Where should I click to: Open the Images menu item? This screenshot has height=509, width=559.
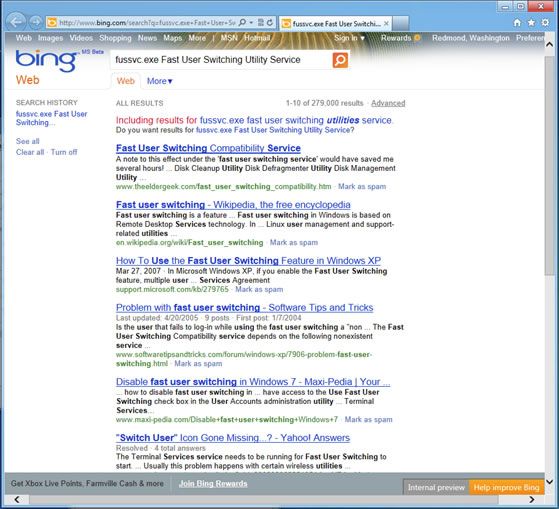point(50,38)
